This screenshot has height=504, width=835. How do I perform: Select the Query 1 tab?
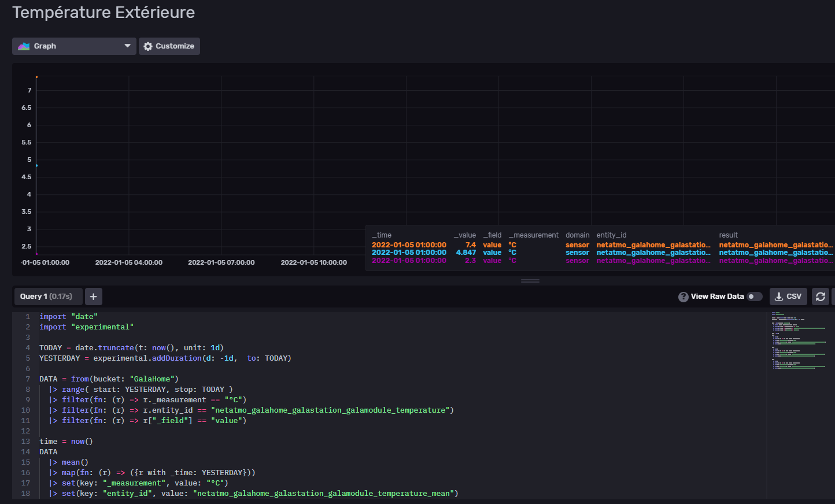(48, 297)
